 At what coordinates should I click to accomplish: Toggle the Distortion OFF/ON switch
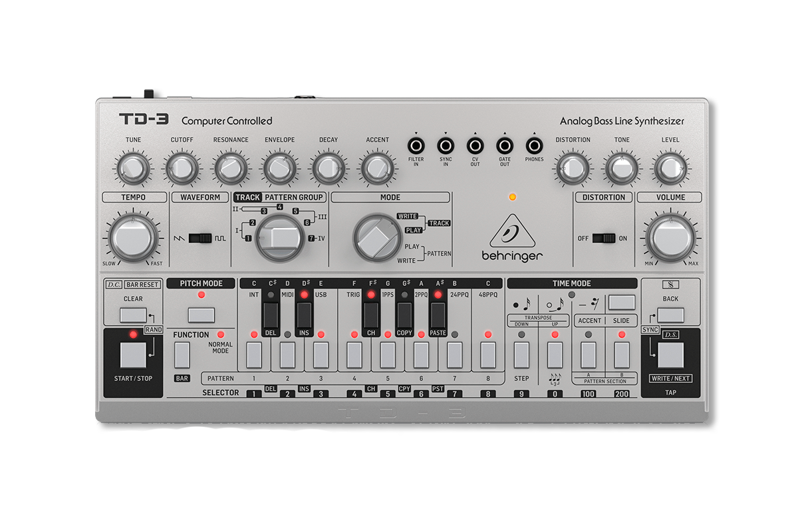604,238
